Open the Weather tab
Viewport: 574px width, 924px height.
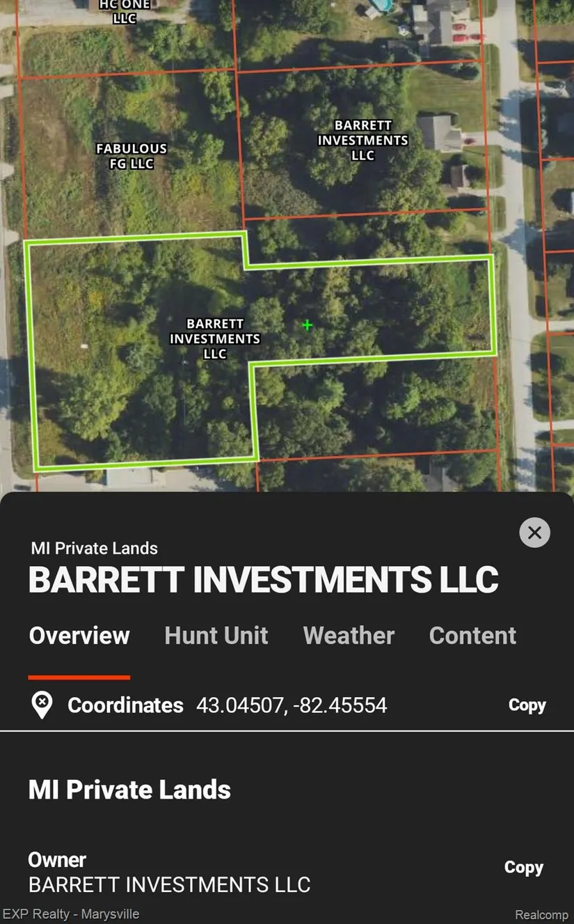tap(349, 636)
